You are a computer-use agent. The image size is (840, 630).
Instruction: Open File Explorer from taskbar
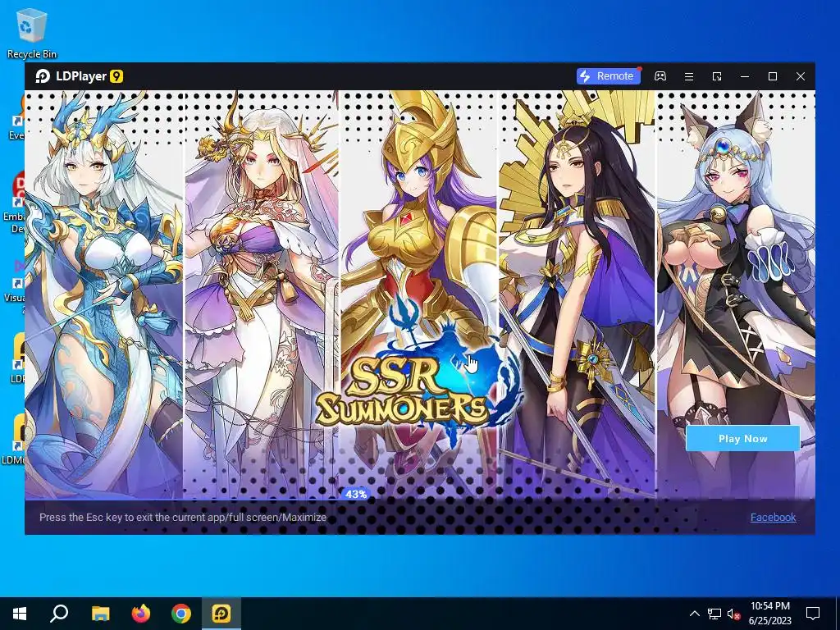coord(100,614)
